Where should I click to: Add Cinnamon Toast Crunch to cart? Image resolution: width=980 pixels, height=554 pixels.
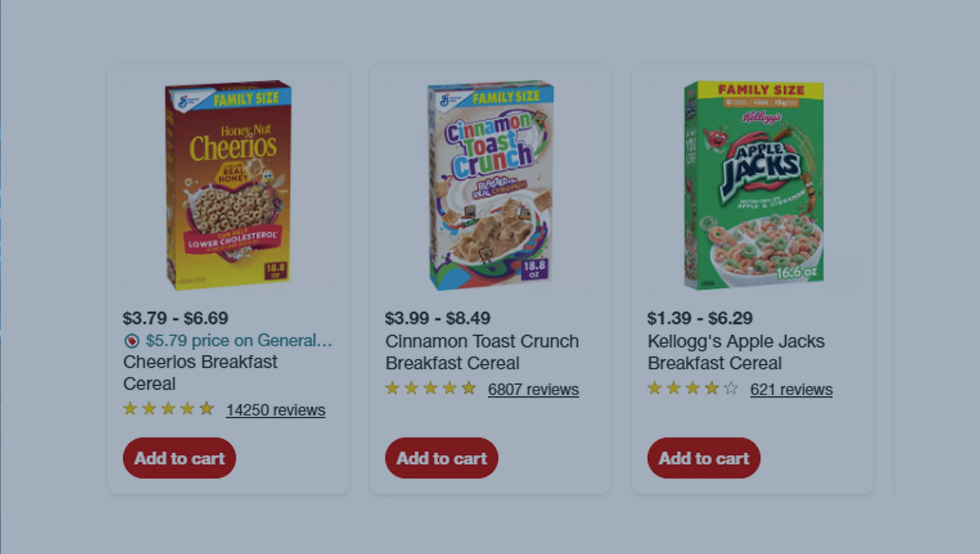(x=441, y=458)
